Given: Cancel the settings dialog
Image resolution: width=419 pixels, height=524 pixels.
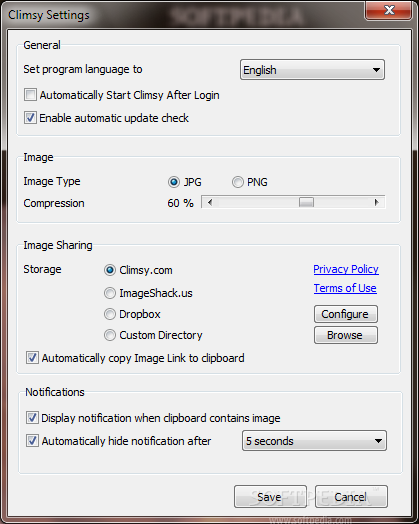Looking at the screenshot, I should click(x=351, y=497).
